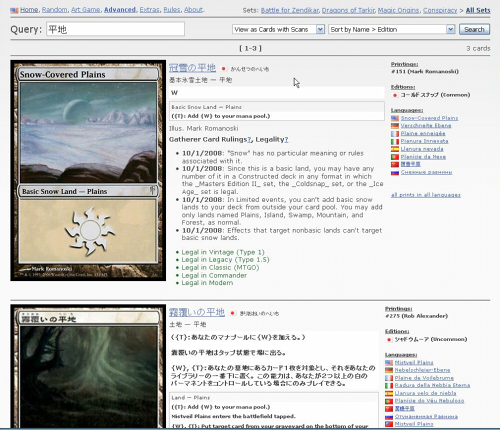The width and height of the screenshot is (500, 430).
Task: Click '#151 (Mark Romanoski)' printing text
Action: 425,72
